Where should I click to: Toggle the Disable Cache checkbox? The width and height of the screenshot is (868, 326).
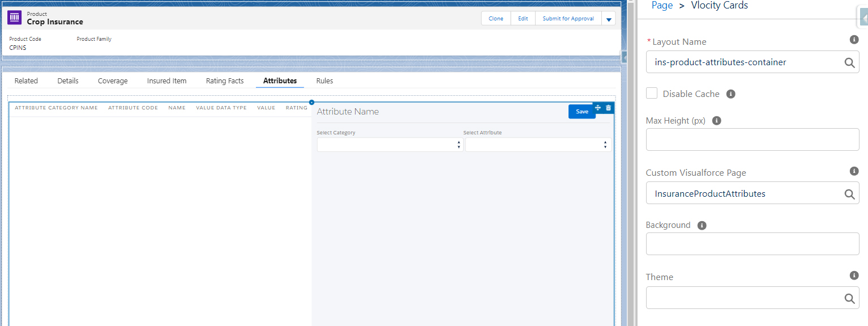[652, 93]
